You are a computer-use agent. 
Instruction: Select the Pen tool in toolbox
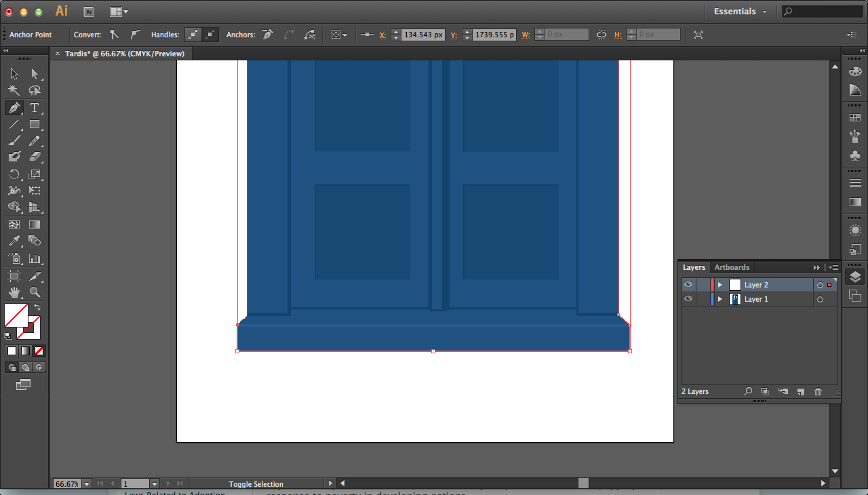(x=14, y=108)
